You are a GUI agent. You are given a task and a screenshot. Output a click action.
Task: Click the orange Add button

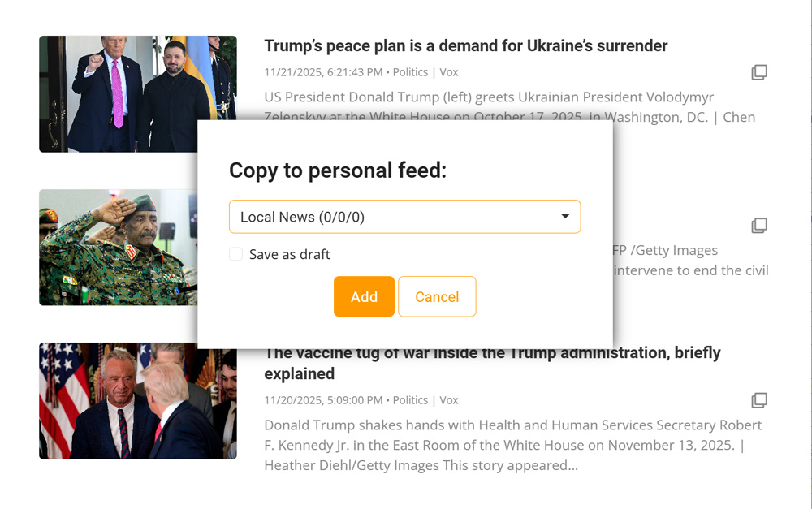[364, 296]
